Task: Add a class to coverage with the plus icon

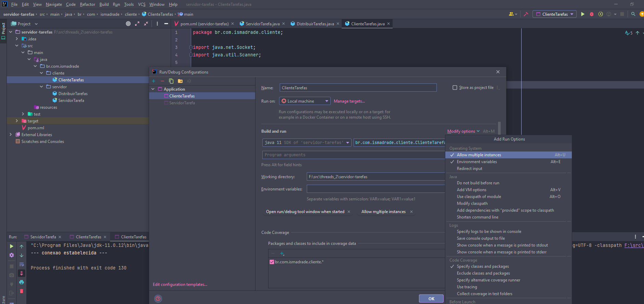Action: tap(282, 253)
